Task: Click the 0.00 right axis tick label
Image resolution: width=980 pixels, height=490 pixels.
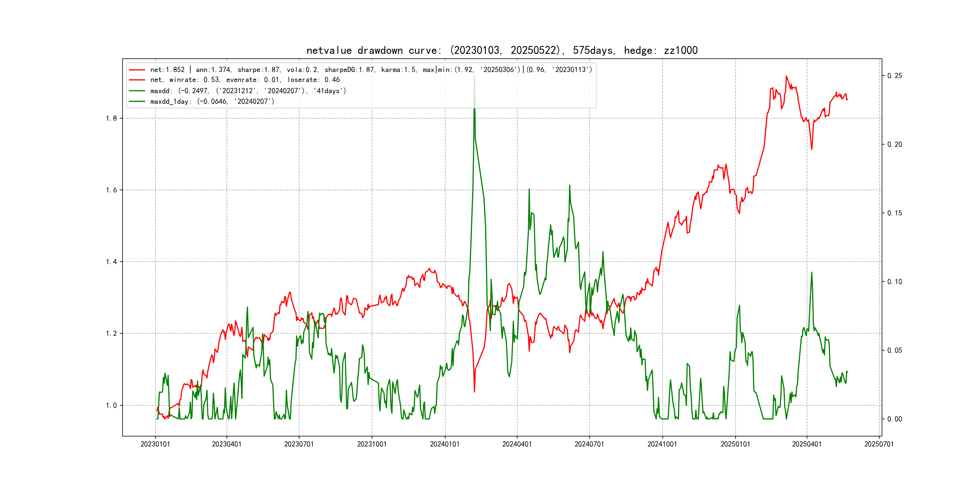Action: click(x=894, y=419)
